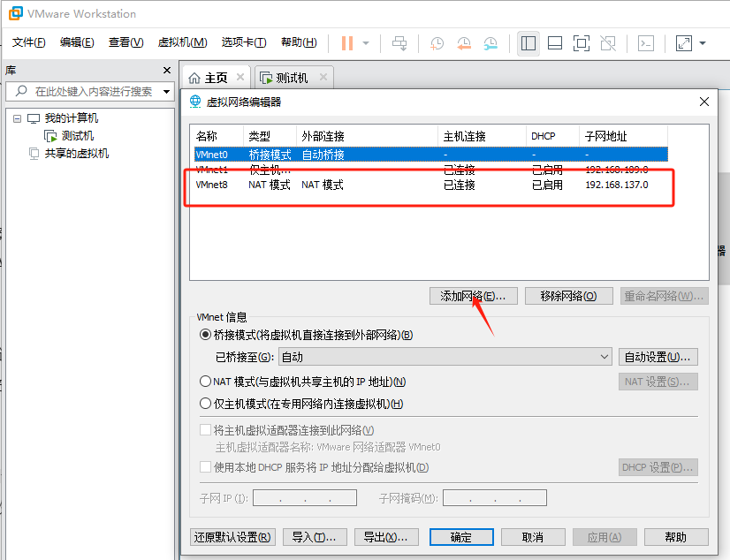Open the 已桥接至 dropdown
This screenshot has height=560, width=730.
(445, 357)
